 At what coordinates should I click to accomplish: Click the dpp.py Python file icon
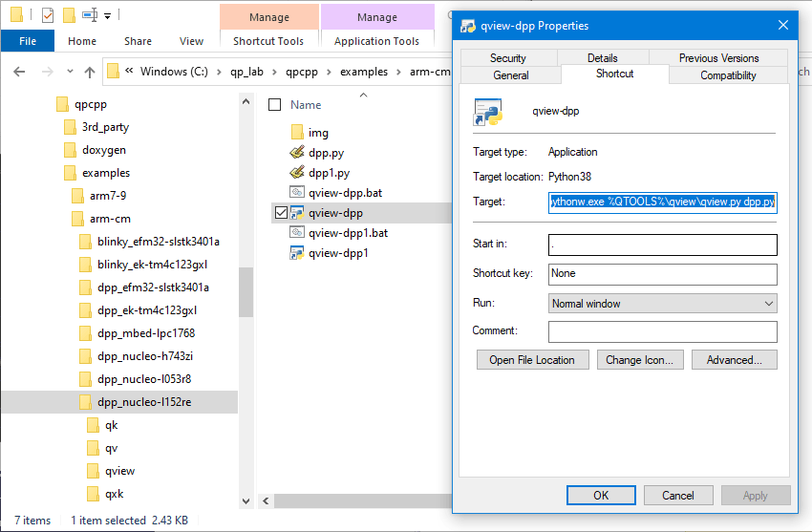296,153
